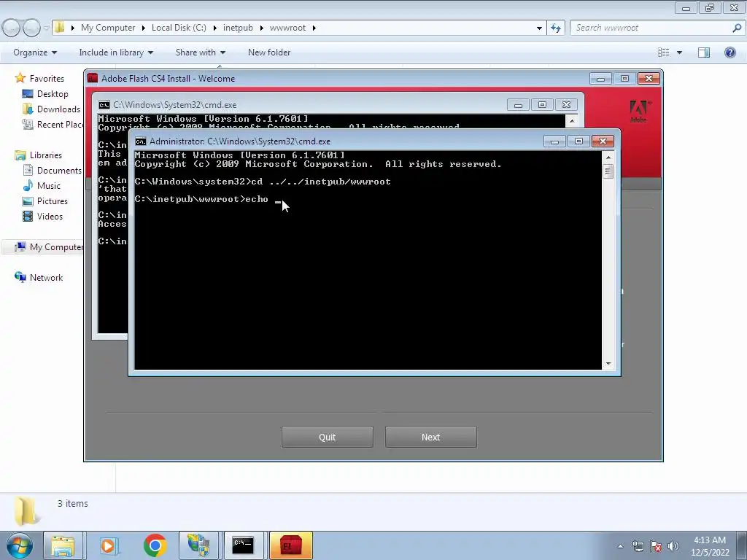Click Next in Adobe Flash installer
Viewport: 747px width, 560px height.
coord(430,437)
